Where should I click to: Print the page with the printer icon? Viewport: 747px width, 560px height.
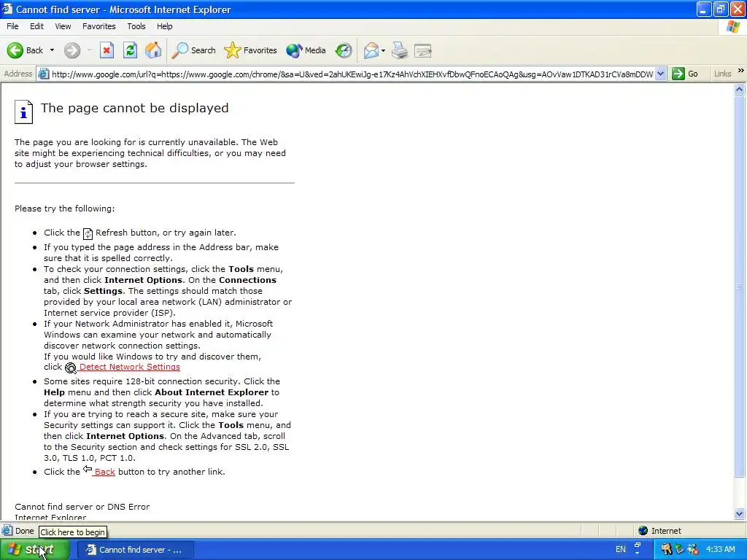(x=400, y=50)
